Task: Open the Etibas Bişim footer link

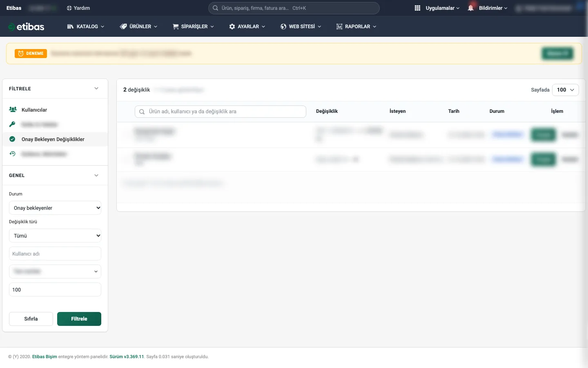Action: pos(45,357)
